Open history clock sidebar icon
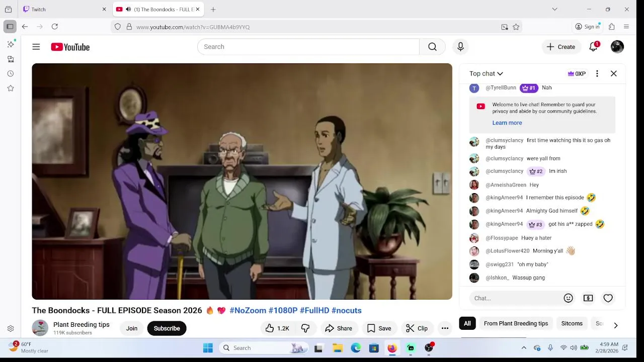This screenshot has height=362, width=644. click(11, 73)
